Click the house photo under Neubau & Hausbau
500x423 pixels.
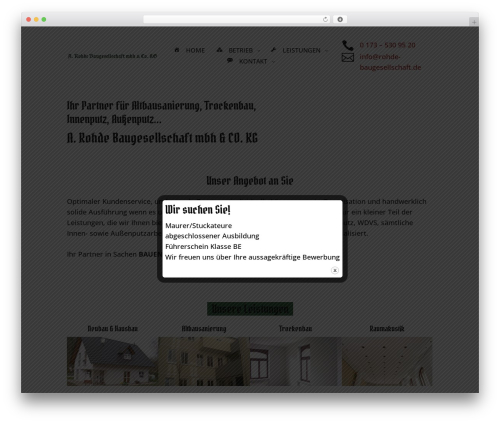pyautogui.click(x=113, y=361)
